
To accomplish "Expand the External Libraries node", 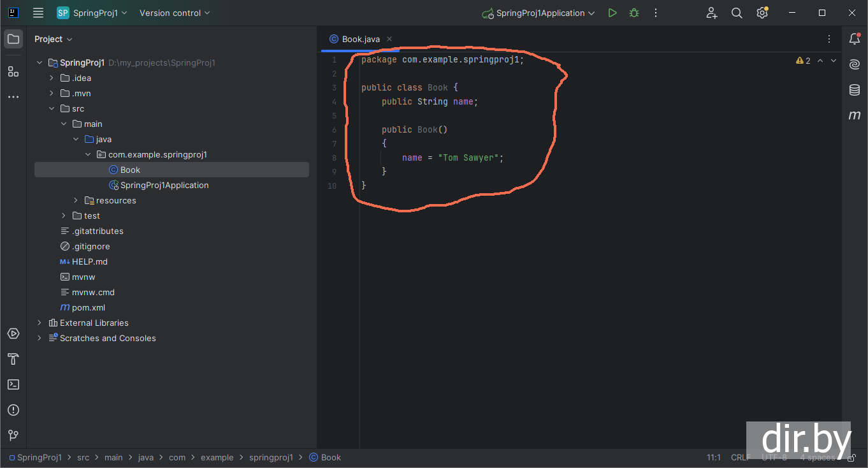I will tap(40, 323).
